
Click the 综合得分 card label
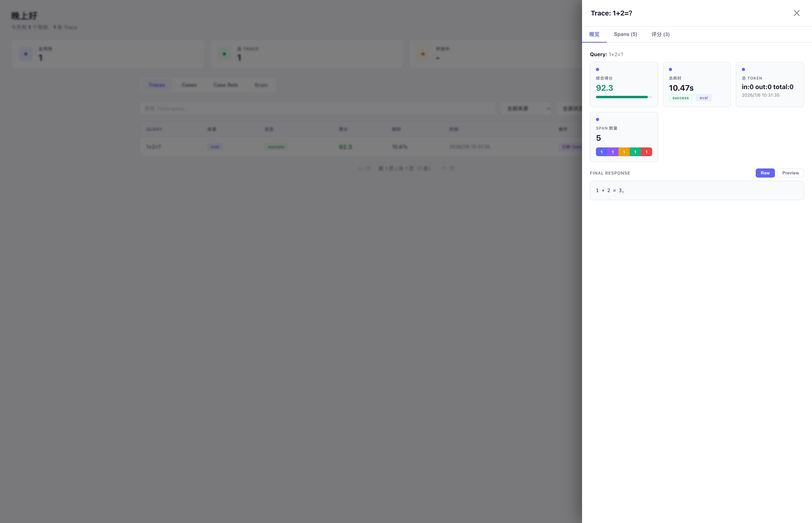click(604, 78)
